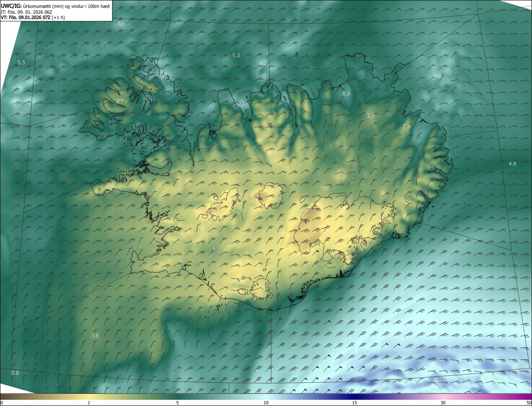The width and height of the screenshot is (532, 406).
Task: Click the color scale tick label '50'
Action: [x=529, y=403]
